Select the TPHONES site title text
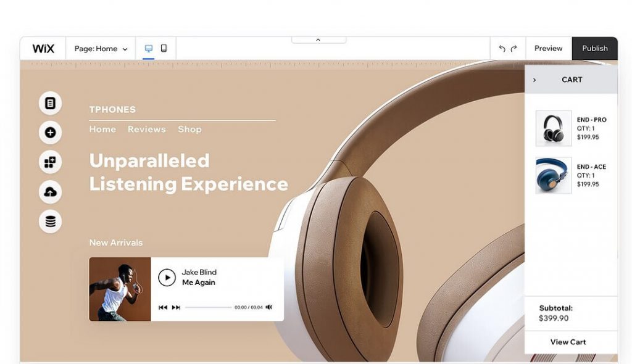This screenshot has height=364, width=632. (112, 109)
